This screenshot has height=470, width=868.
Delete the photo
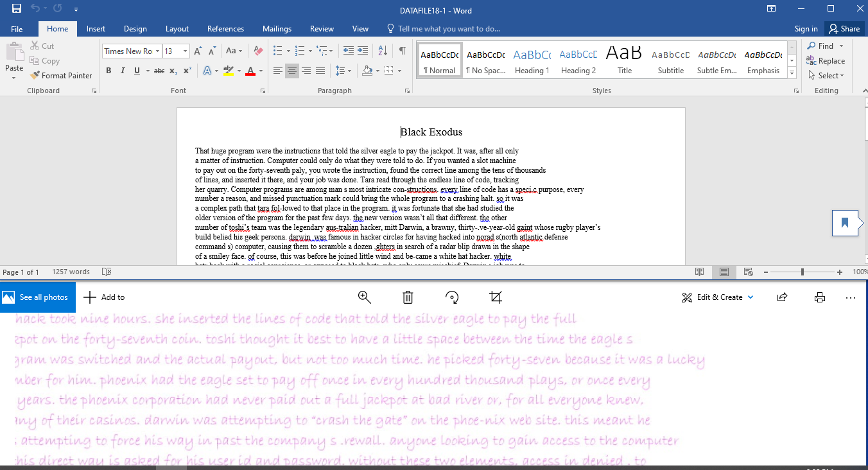(408, 297)
